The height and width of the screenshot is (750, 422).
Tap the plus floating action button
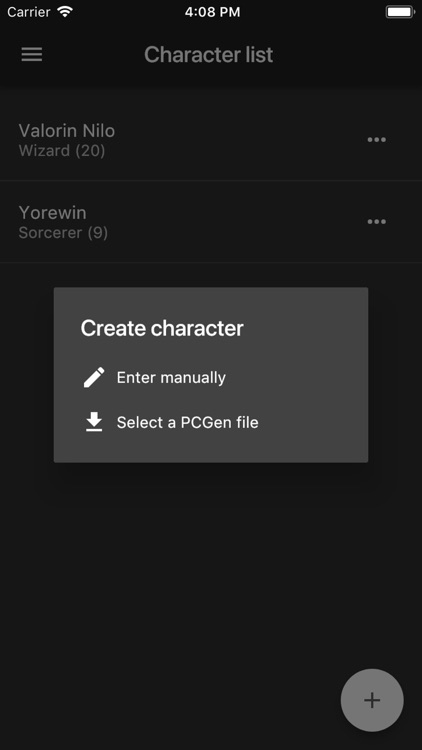pyautogui.click(x=372, y=700)
